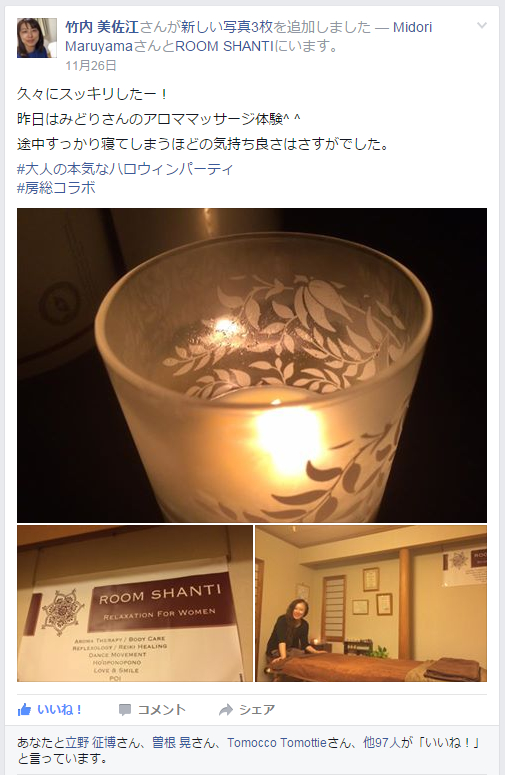The width and height of the screenshot is (505, 775).
Task: Open the post options chevron dropdown
Action: 482,25
